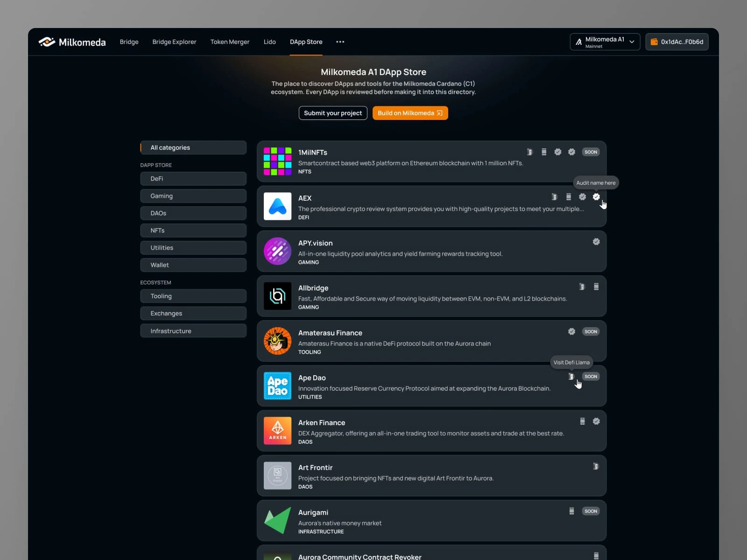The height and width of the screenshot is (560, 747).
Task: Open Defi Llama icon in Art Frontir row
Action: (596, 466)
